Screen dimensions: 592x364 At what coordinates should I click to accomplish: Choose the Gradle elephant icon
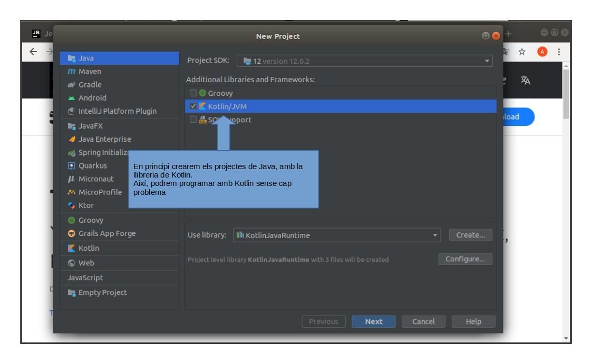click(71, 84)
